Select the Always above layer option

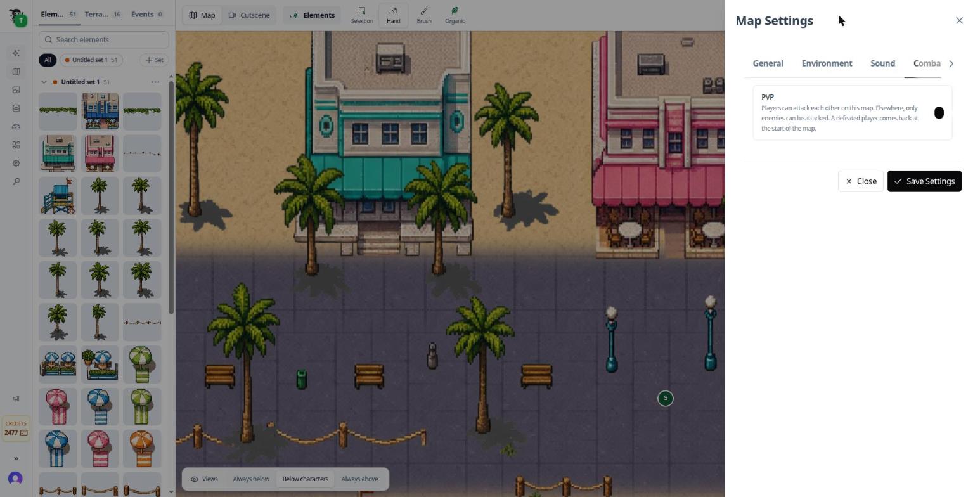click(359, 479)
